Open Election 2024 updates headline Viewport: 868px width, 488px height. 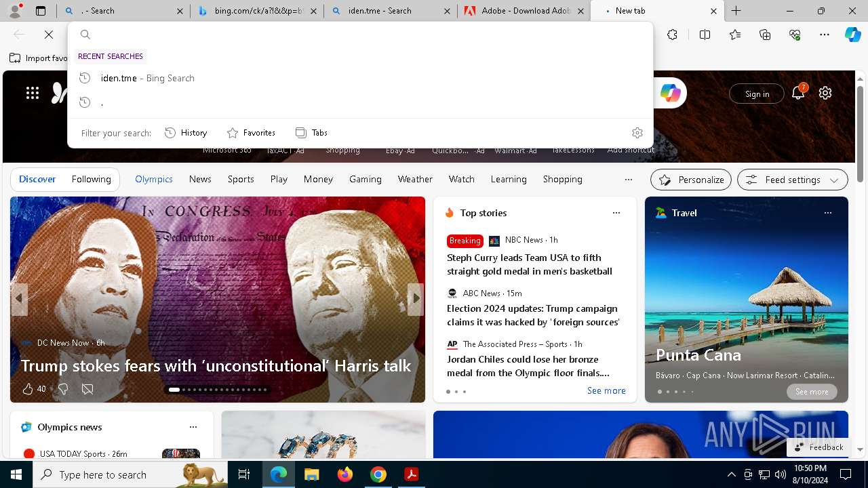[533, 315]
